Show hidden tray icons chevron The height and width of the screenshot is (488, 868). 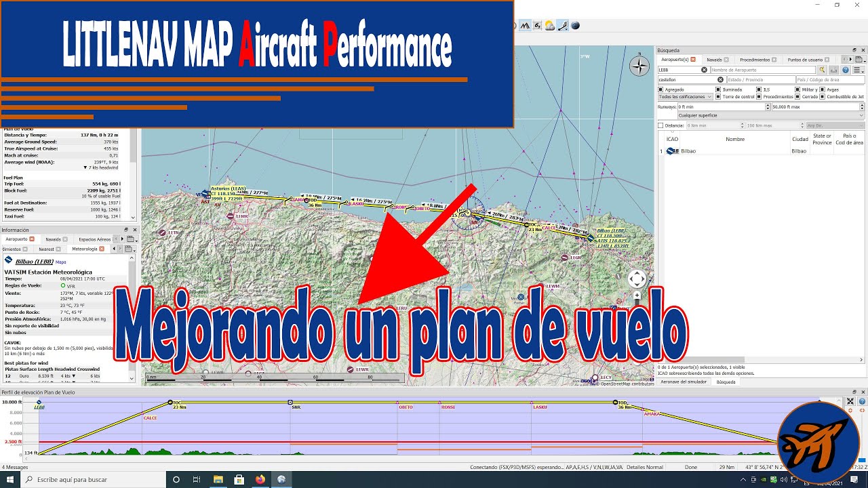[743, 479]
